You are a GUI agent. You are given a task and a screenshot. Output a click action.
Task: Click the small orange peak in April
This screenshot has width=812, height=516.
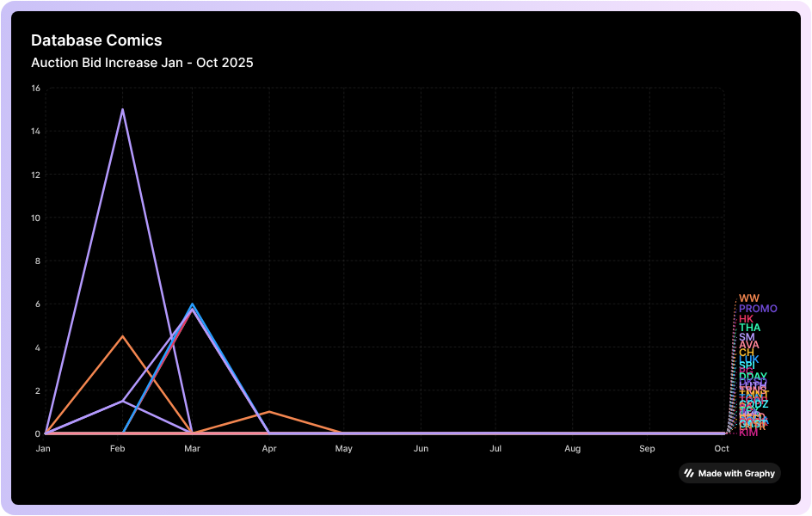point(269,412)
